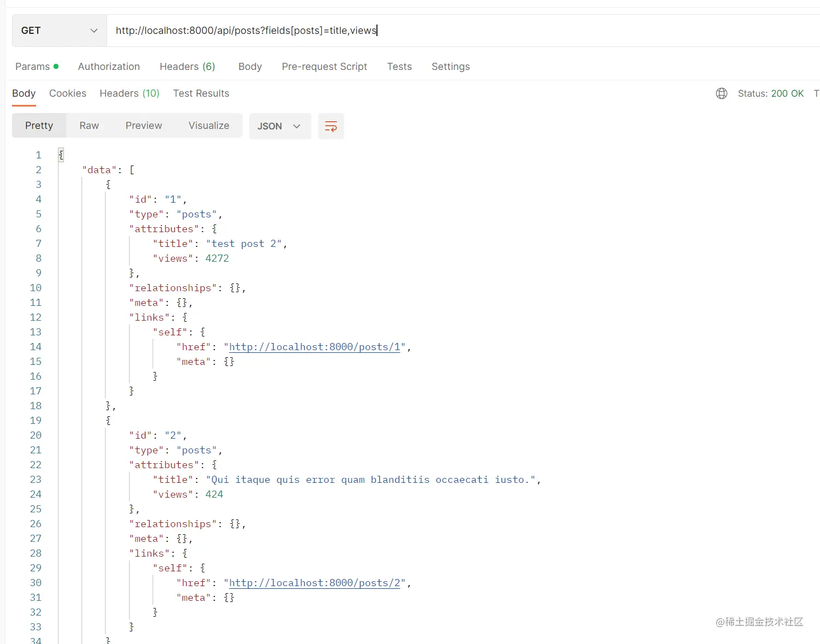The image size is (820, 644).
Task: Open the Params tab
Action: click(37, 67)
